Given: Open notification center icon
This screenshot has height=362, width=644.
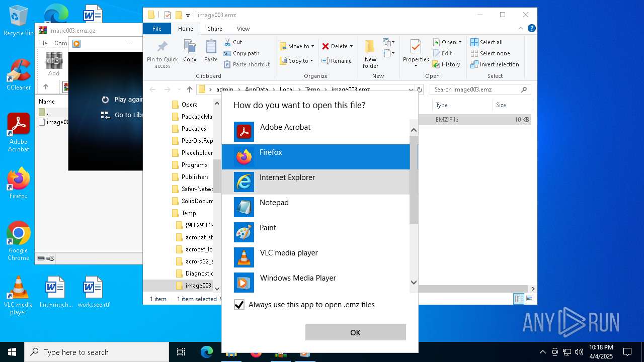Looking at the screenshot, I should point(627,352).
